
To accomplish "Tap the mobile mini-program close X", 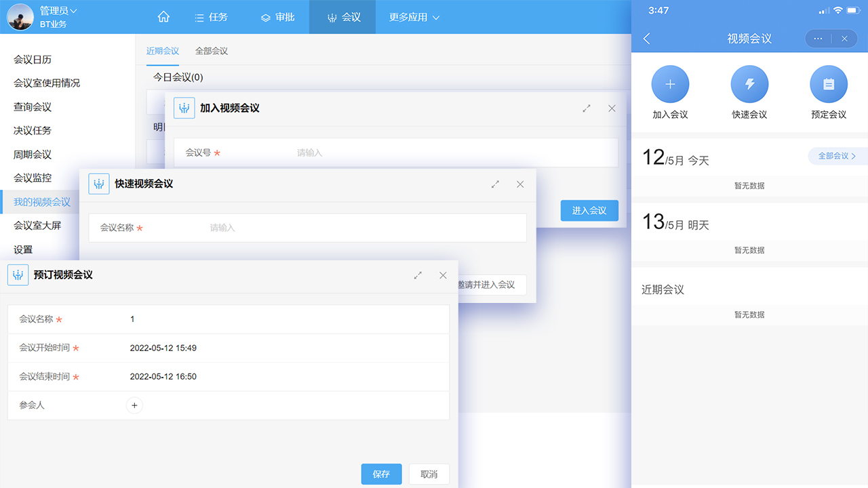I will [x=844, y=39].
